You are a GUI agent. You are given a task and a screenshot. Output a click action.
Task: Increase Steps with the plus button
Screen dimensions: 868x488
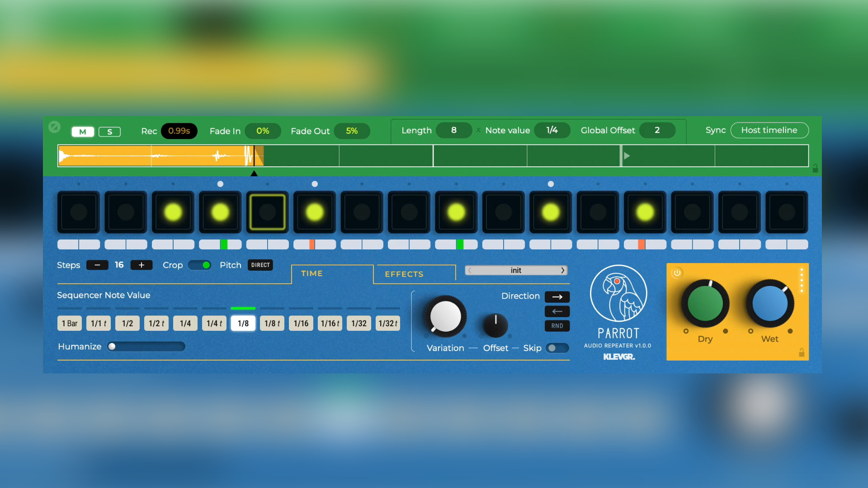click(141, 265)
